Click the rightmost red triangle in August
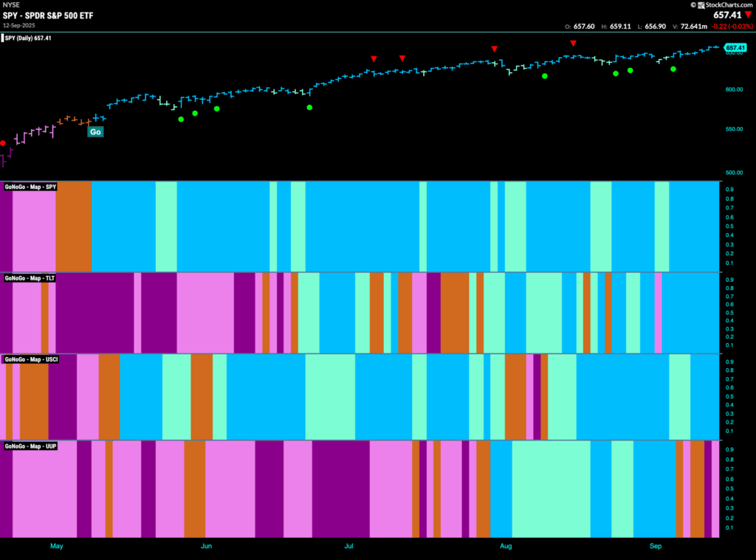 coord(573,44)
